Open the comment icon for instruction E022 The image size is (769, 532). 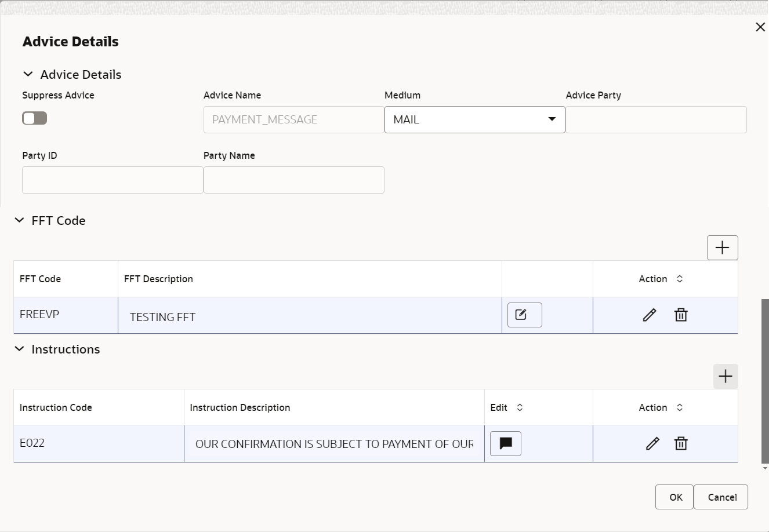click(505, 443)
